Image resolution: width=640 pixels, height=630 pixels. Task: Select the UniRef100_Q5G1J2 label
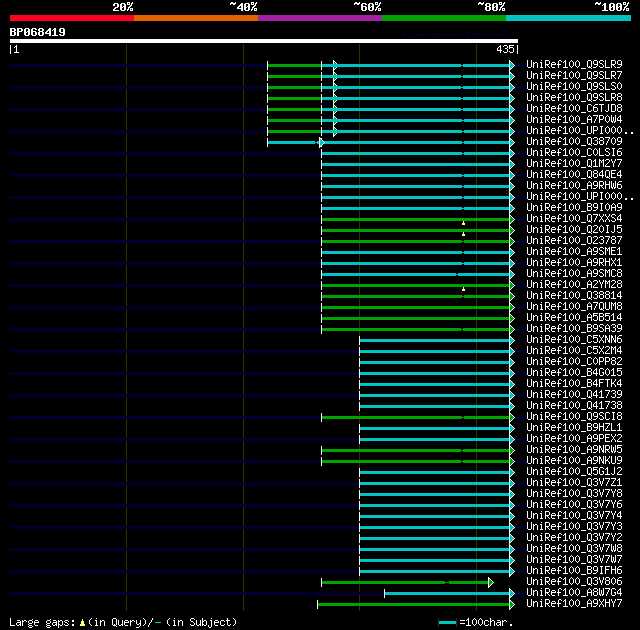(574, 472)
